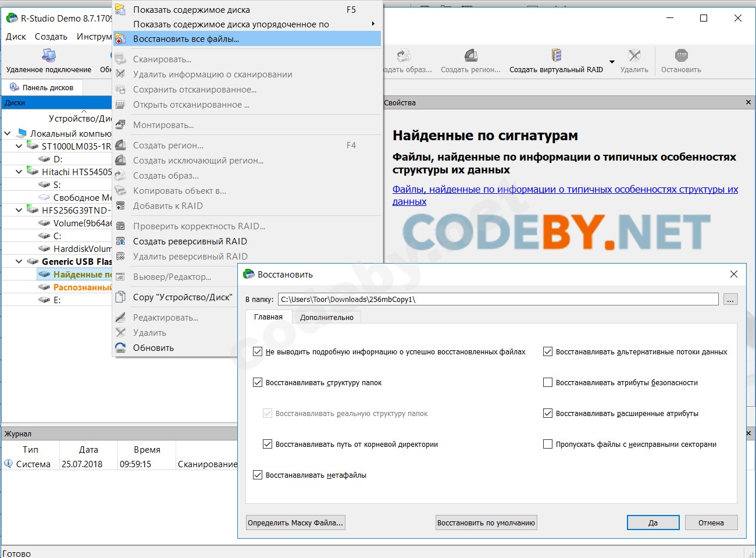
Task: Toggle 'Не выводить подробную информацию' checkbox
Action: (258, 351)
